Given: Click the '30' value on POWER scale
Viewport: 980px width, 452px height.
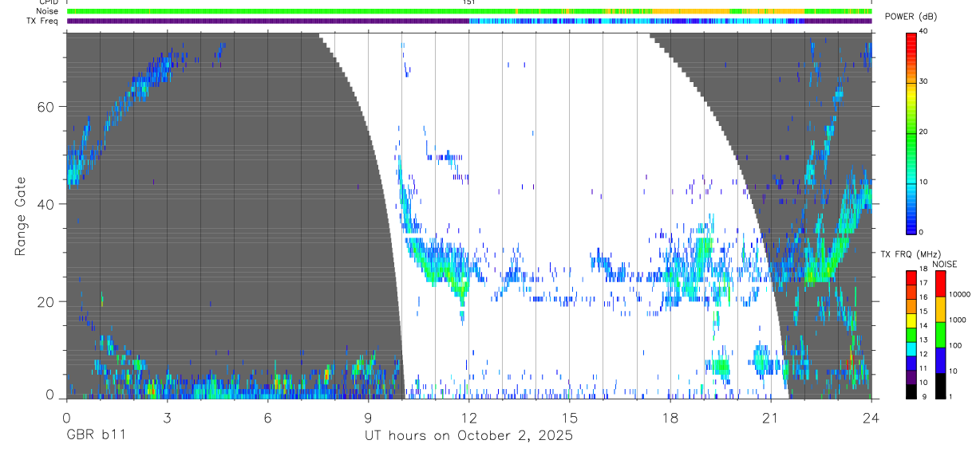Looking at the screenshot, I should 924,82.
